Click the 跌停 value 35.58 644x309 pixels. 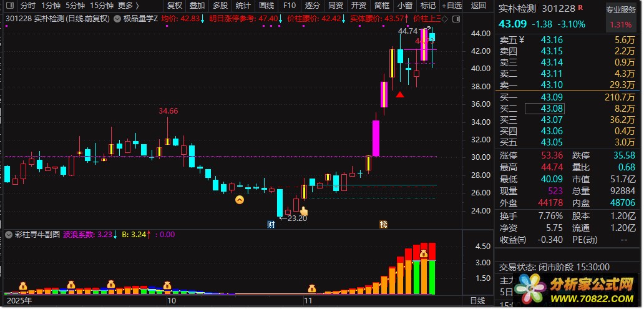pyautogui.click(x=623, y=155)
